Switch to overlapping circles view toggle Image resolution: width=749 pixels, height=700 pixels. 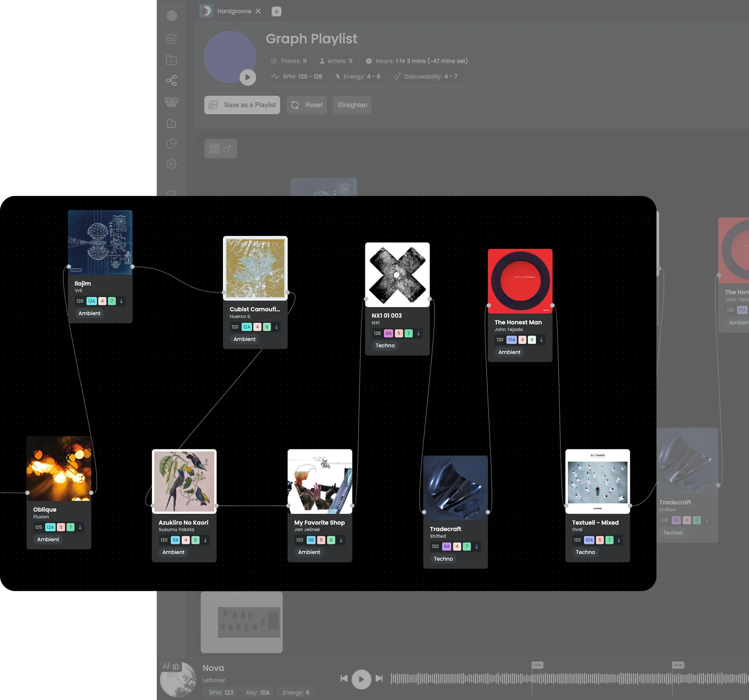pos(227,149)
